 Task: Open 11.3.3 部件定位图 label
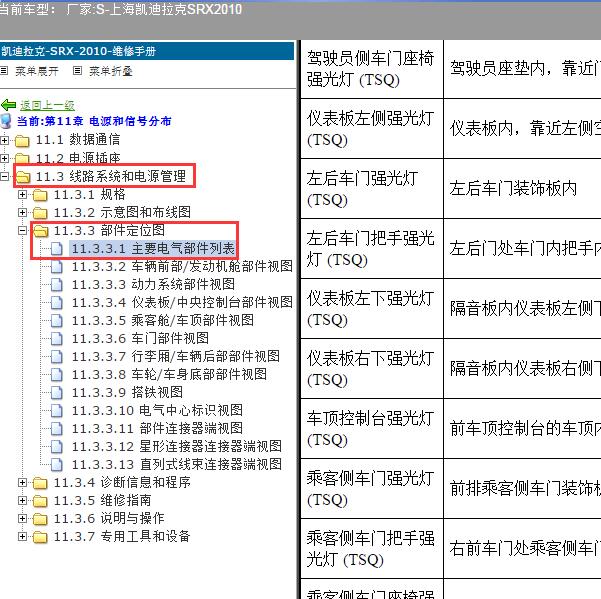(109, 230)
